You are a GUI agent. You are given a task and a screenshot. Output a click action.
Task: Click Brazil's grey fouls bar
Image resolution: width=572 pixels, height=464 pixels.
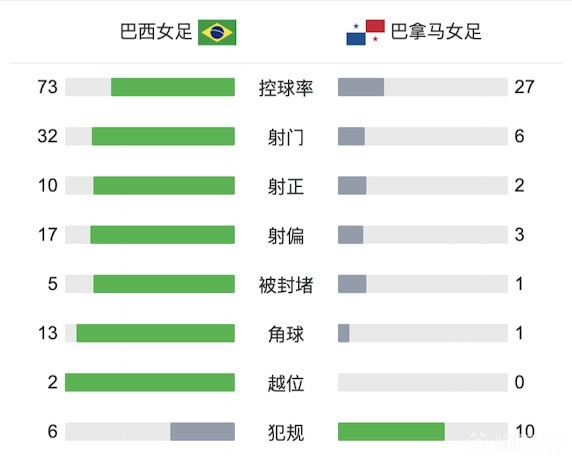tap(202, 432)
